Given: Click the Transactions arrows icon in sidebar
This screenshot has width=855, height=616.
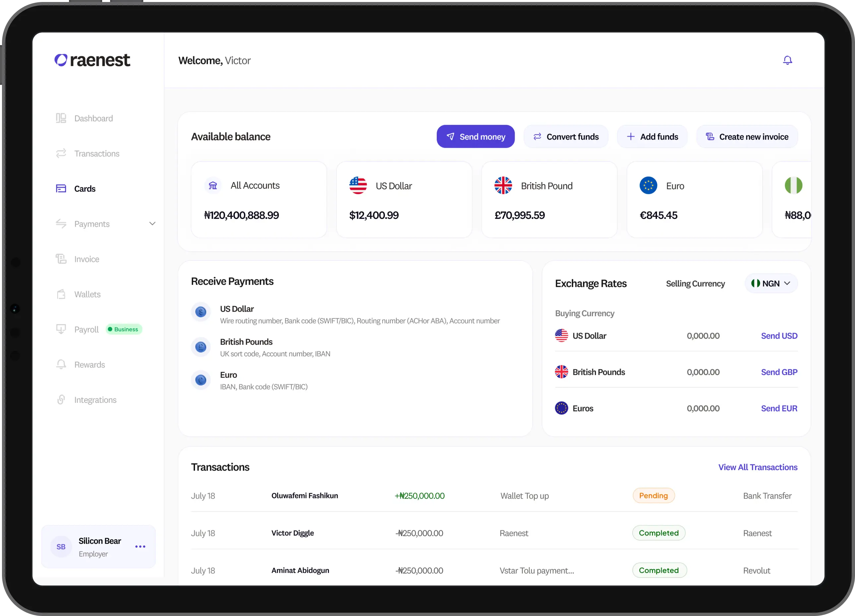Looking at the screenshot, I should click(61, 154).
